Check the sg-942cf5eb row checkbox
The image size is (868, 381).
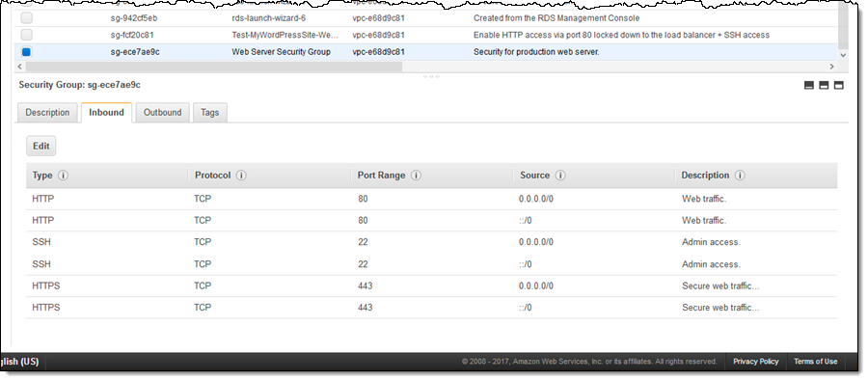pos(27,18)
